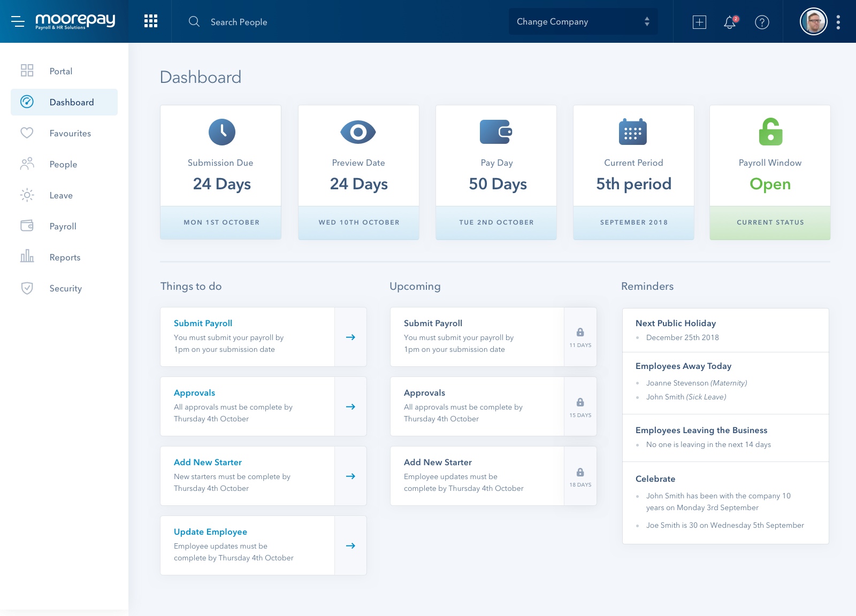Select the Security shield icon in the sidebar
This screenshot has height=616, width=856.
point(27,288)
